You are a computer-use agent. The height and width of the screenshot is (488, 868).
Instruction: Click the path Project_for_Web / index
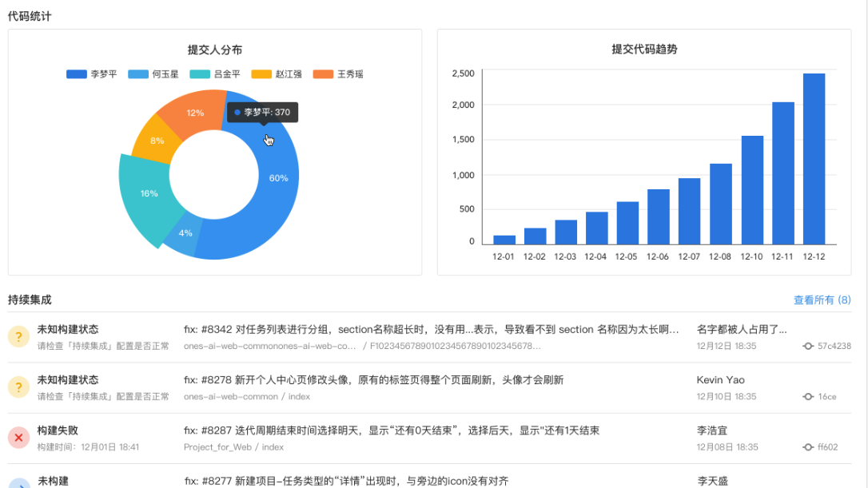click(x=233, y=447)
